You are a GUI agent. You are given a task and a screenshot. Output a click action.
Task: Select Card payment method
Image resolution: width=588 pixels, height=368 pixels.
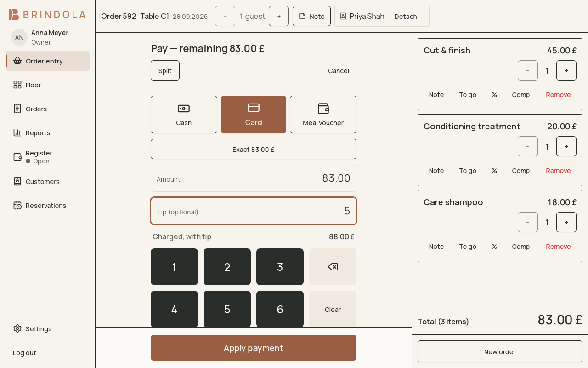tap(254, 115)
